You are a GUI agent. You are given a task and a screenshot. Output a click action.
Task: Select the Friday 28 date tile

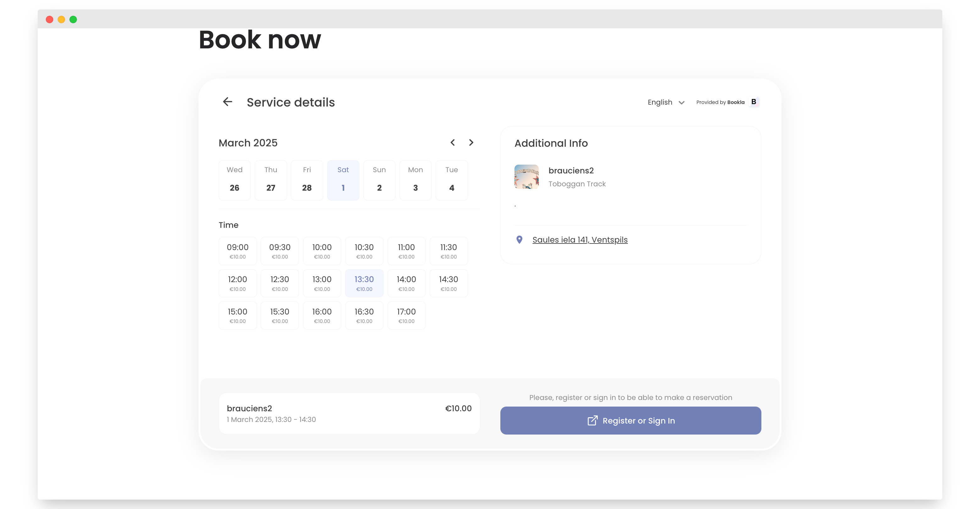(307, 180)
